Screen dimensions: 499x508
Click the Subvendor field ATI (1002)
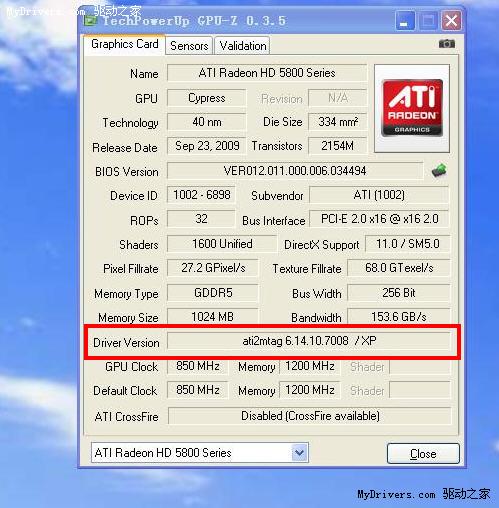[x=379, y=195]
